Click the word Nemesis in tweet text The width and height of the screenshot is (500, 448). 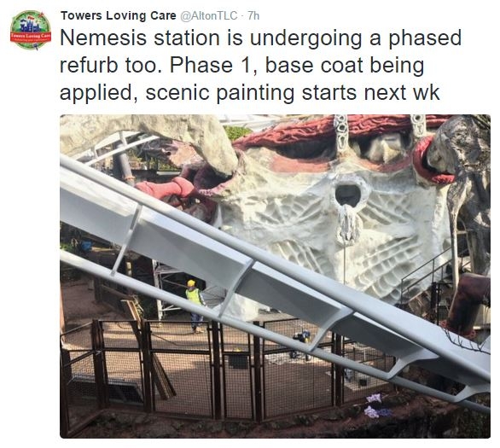click(103, 38)
